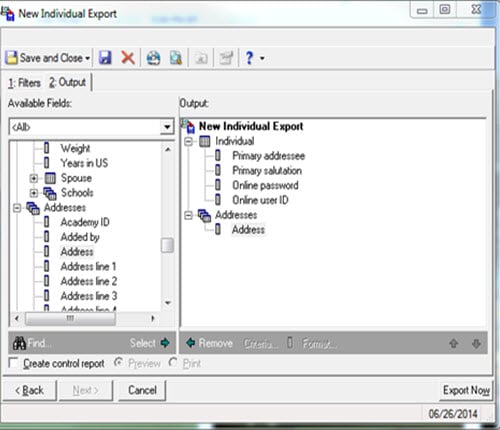Click the greyed-out export file toolbar icon
500x430 pixels.
coord(201,58)
